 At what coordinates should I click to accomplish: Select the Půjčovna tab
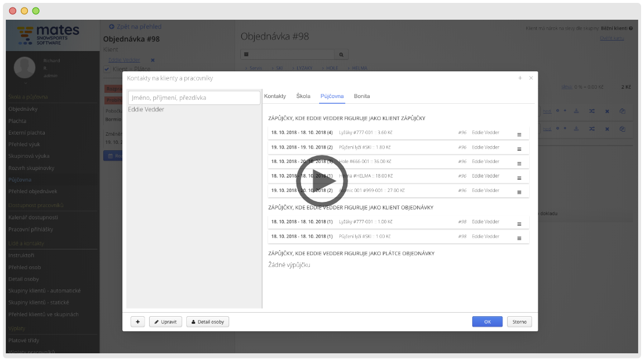[332, 96]
